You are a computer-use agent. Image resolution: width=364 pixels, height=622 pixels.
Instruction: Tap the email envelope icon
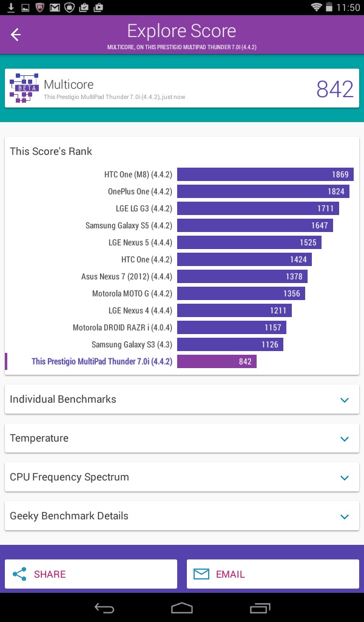point(201,574)
